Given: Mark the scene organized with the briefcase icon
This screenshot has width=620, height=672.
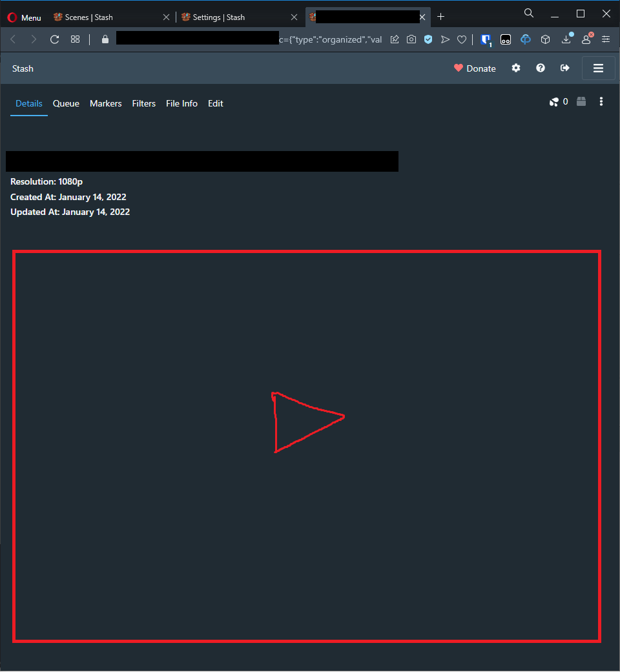Looking at the screenshot, I should [581, 101].
